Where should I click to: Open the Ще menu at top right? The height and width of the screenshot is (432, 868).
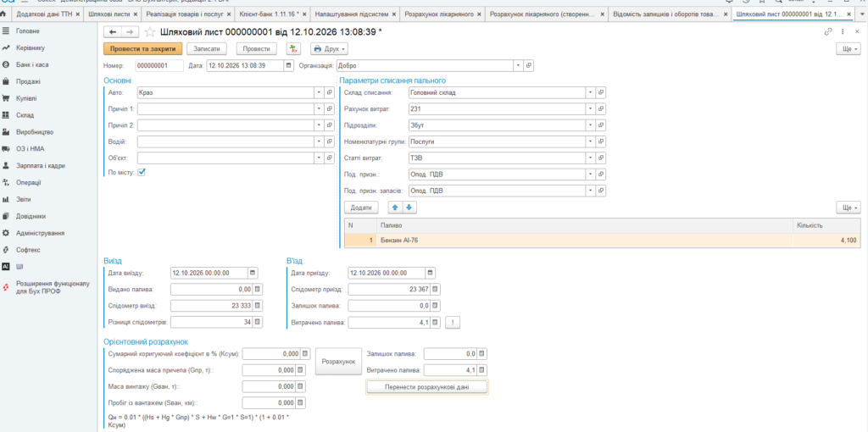pos(849,48)
